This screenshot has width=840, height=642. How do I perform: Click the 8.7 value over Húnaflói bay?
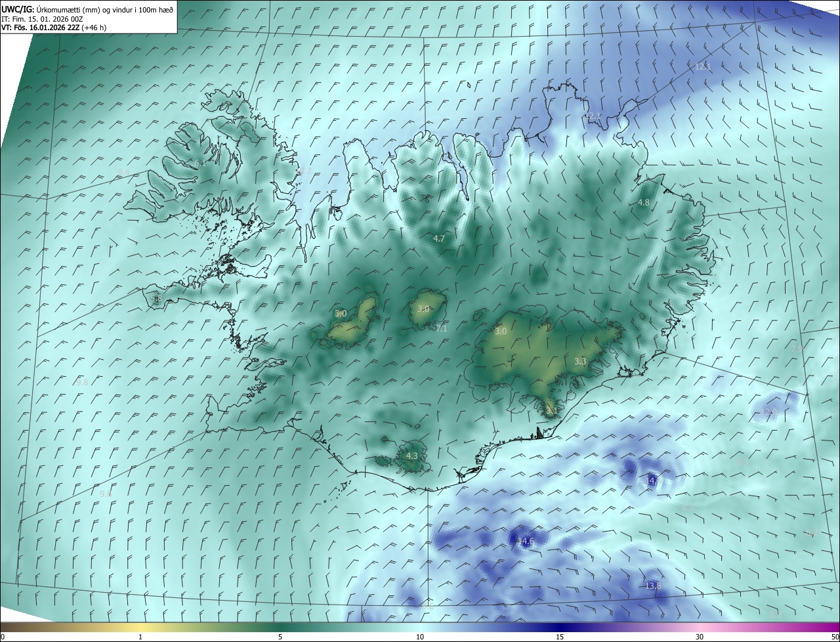click(x=304, y=171)
